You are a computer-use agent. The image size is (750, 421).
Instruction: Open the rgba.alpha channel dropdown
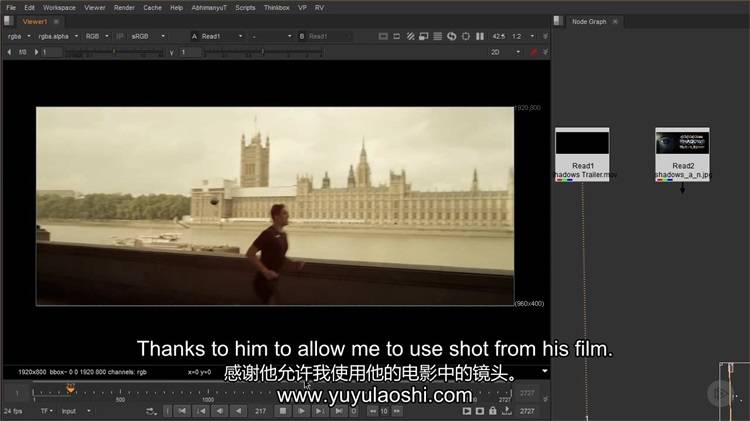[x=58, y=36]
